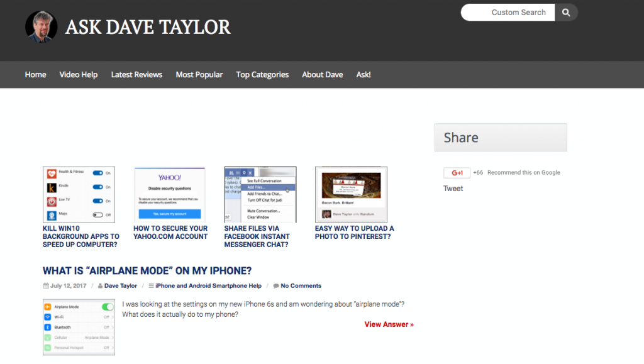Focus the Custom Search input field
Screen dimensions: 644x364
point(508,13)
